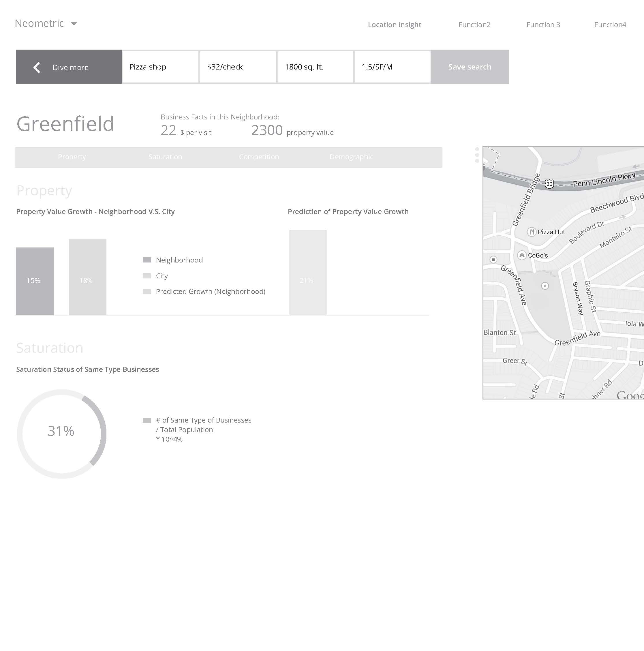The image size is (644, 651).
Task: Switch to the Competition tab
Action: click(x=259, y=157)
